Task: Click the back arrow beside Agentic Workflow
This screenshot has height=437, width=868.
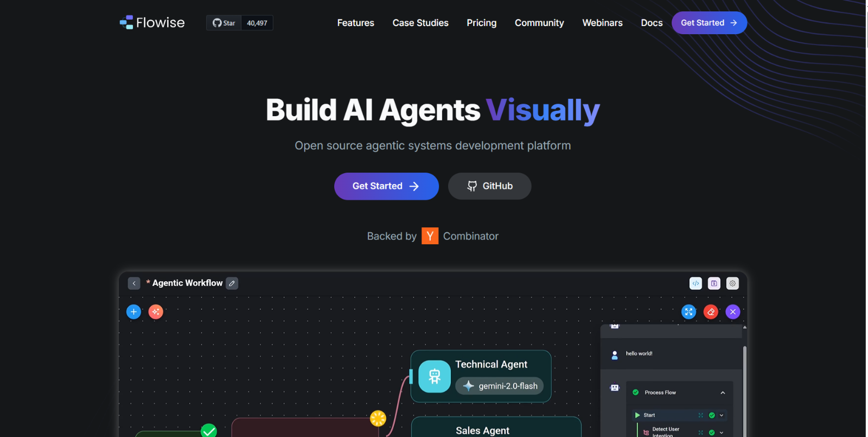Action: tap(134, 283)
